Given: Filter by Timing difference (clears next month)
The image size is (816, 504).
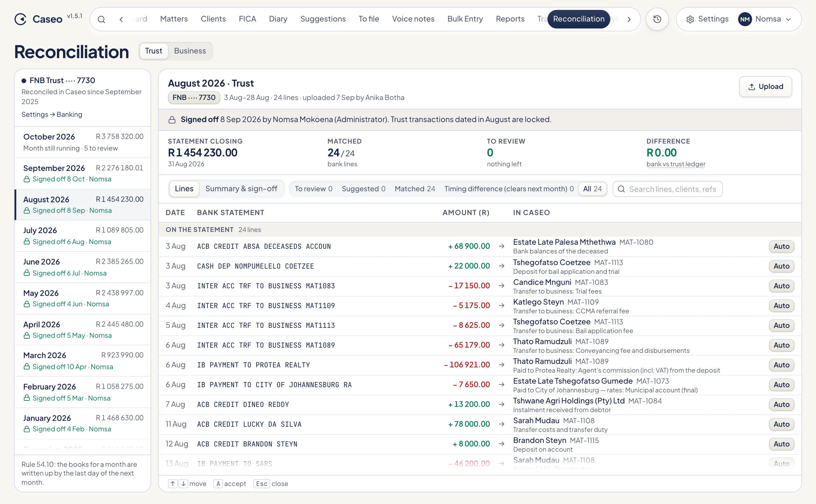Looking at the screenshot, I should click(509, 189).
